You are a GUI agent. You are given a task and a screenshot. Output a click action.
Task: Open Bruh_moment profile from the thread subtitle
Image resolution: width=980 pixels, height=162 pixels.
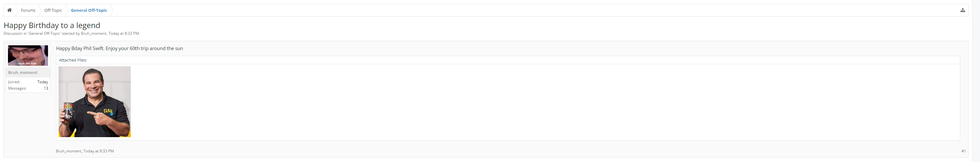click(93, 33)
